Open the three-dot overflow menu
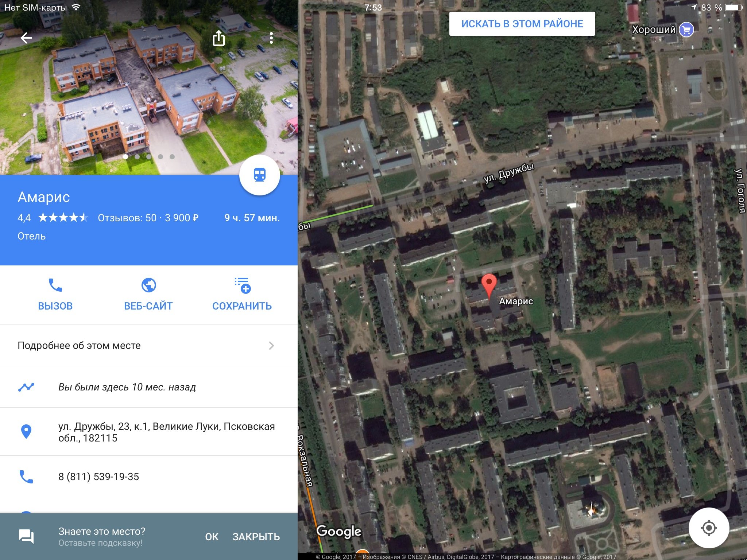Screen dimensions: 747x560 [271, 38]
